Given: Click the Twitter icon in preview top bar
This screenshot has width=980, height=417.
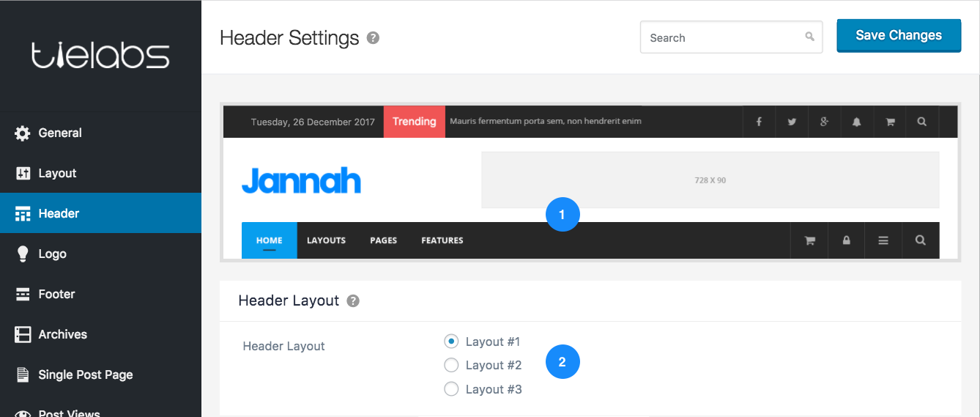Looking at the screenshot, I should point(792,122).
